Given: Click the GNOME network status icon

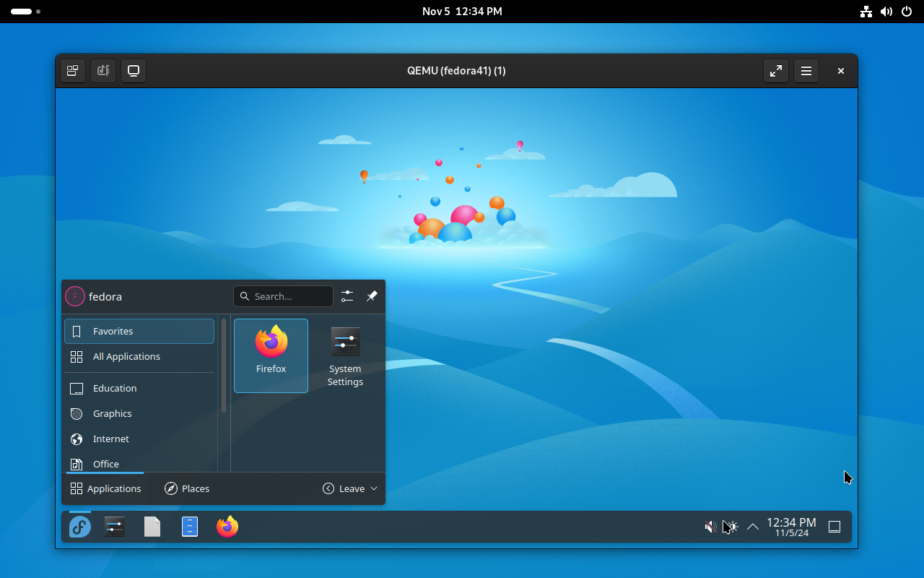Looking at the screenshot, I should (866, 12).
